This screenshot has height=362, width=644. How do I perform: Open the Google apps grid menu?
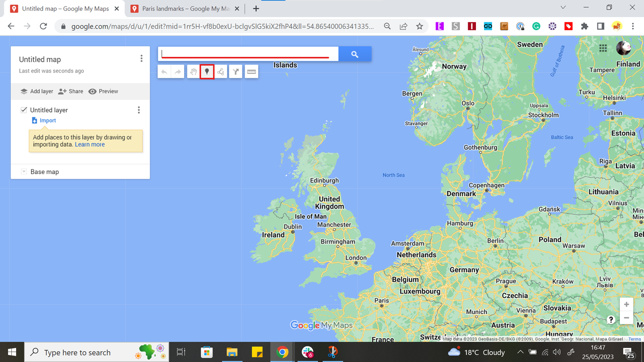point(603,48)
